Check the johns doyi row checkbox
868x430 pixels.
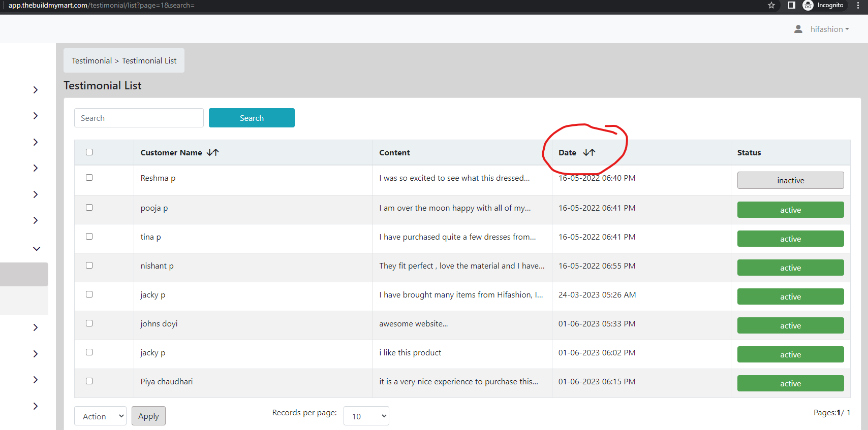89,323
